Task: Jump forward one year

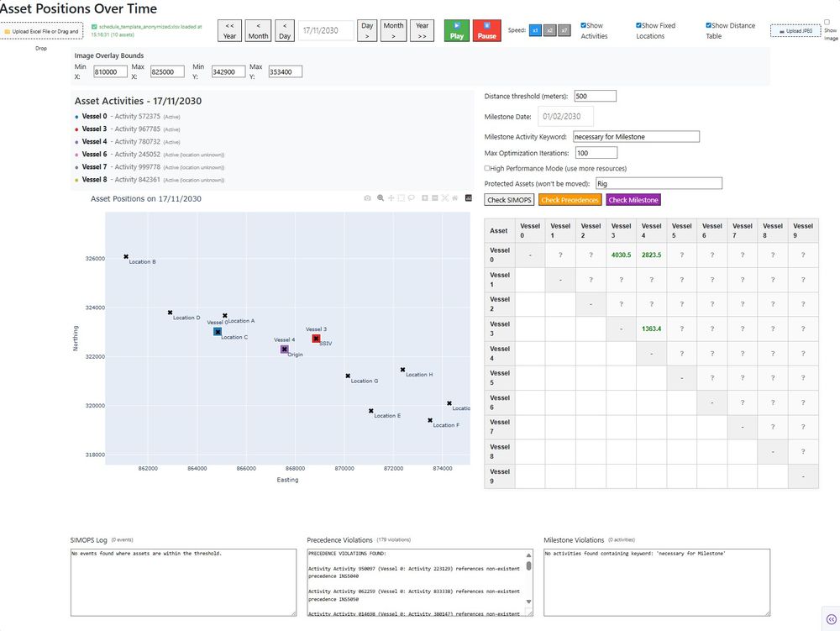Action: point(423,30)
